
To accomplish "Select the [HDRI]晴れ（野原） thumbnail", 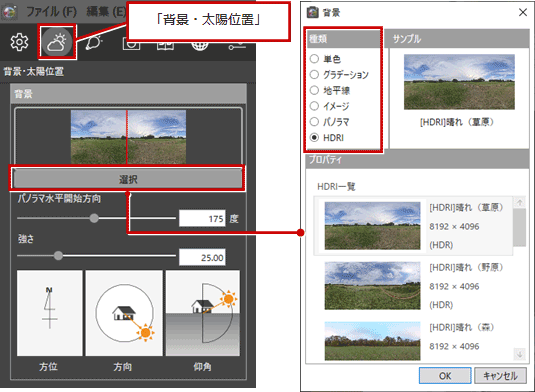I will [372, 286].
